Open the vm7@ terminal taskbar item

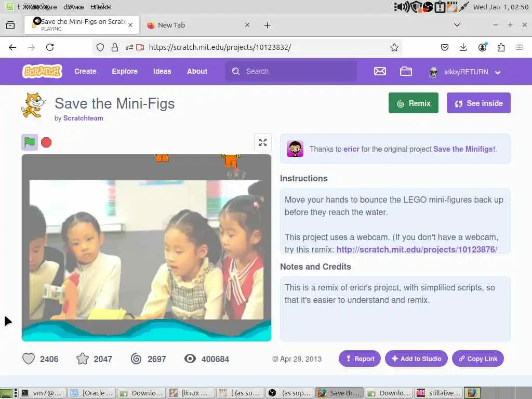[43, 393]
